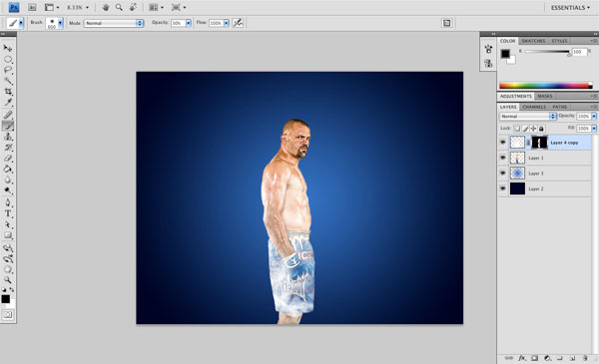Launch Bridge from the application bar
Screen dimensions: 599x364
click(32, 7)
